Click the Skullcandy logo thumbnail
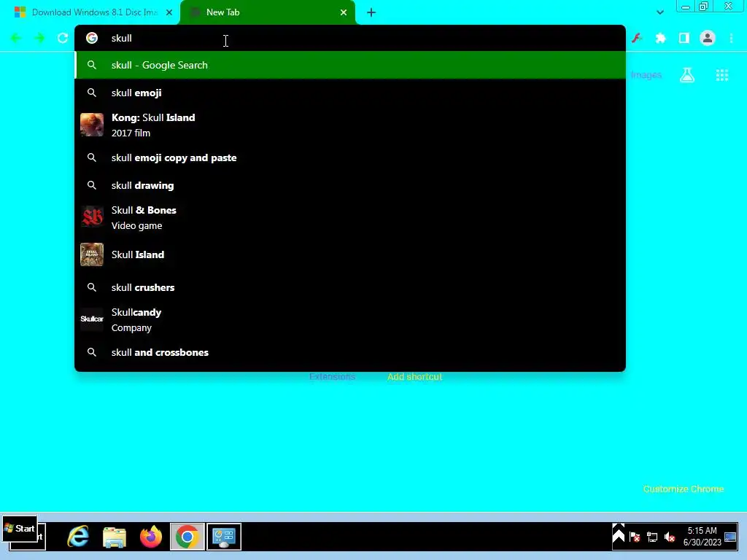The width and height of the screenshot is (747, 560). (91, 319)
